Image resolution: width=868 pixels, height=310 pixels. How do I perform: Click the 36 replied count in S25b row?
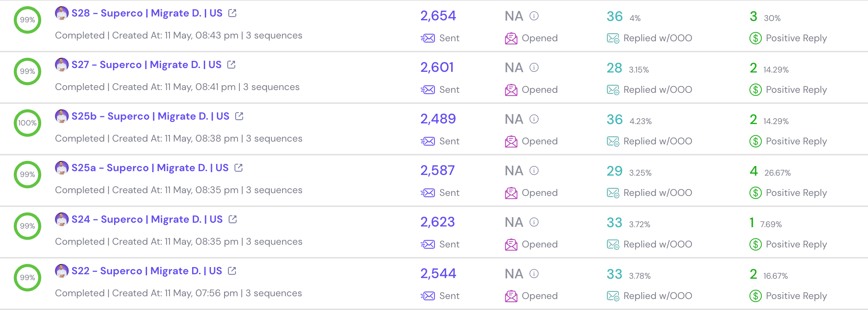pyautogui.click(x=615, y=120)
